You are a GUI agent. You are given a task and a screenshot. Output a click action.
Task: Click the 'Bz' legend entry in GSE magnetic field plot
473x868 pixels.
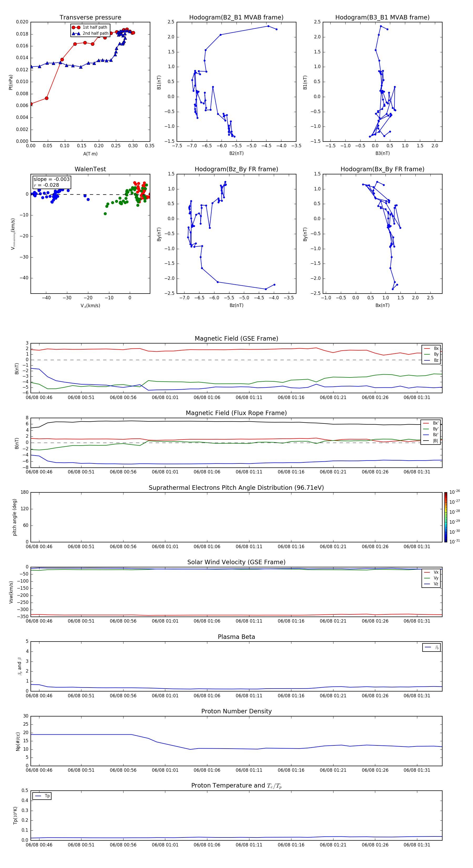[431, 360]
